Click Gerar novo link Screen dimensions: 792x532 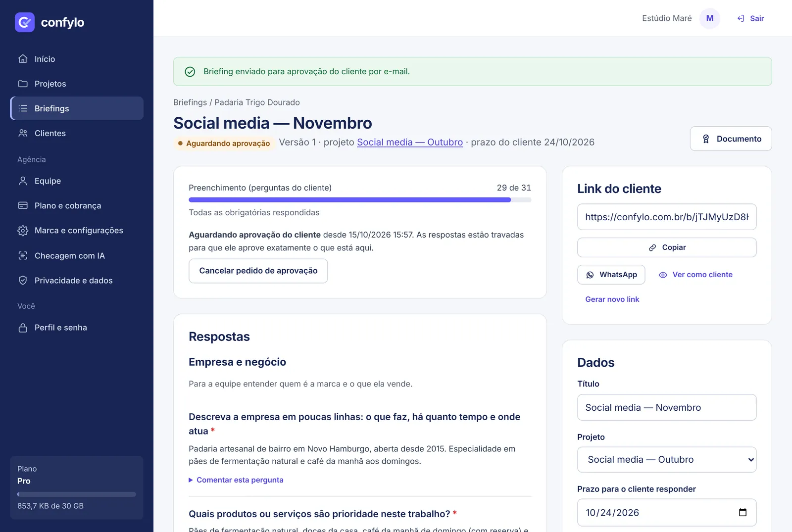(x=612, y=299)
